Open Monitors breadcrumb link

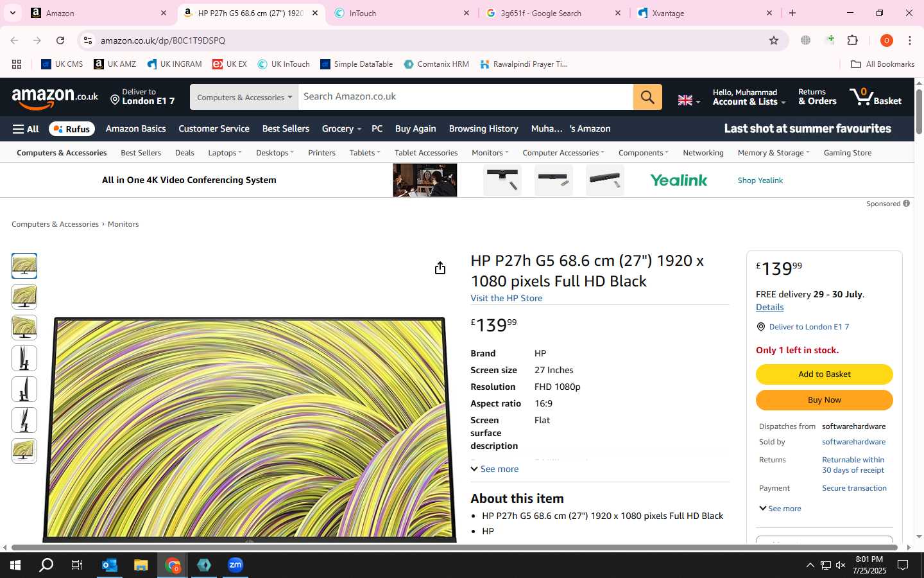pos(123,224)
